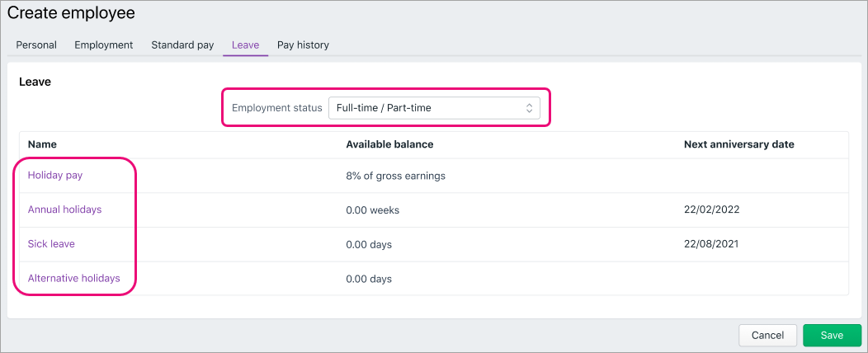This screenshot has height=353, width=868.
Task: Open the Annual holidays link
Action: coord(64,209)
